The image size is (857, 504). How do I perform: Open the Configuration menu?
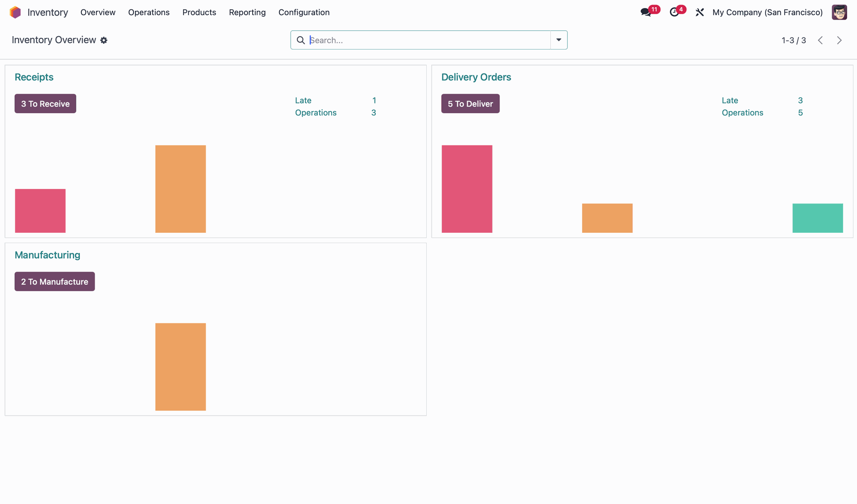(x=304, y=12)
